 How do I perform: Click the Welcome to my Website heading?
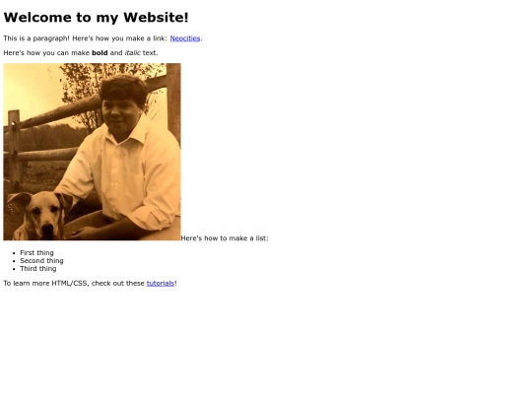tap(96, 18)
